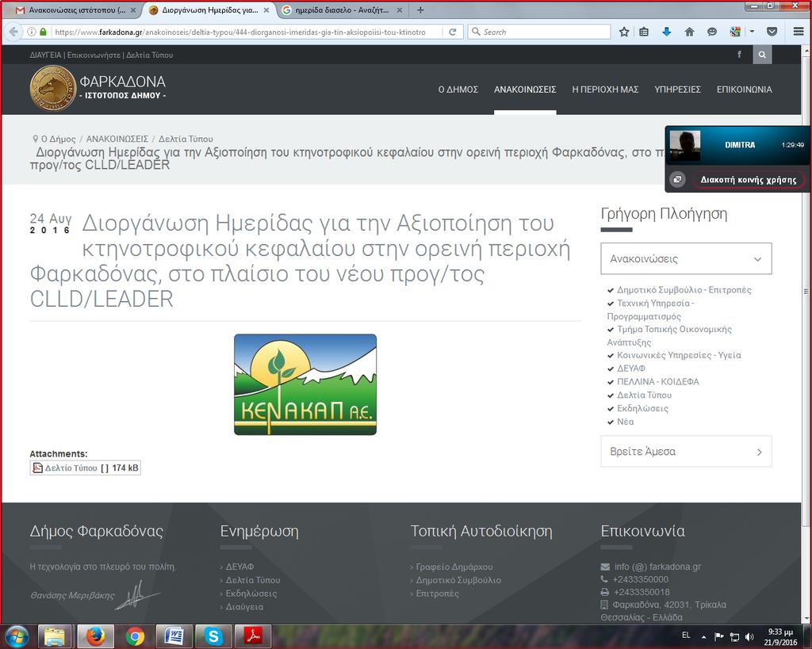
Task: Click the window icon in sharing panel
Action: [677, 180]
